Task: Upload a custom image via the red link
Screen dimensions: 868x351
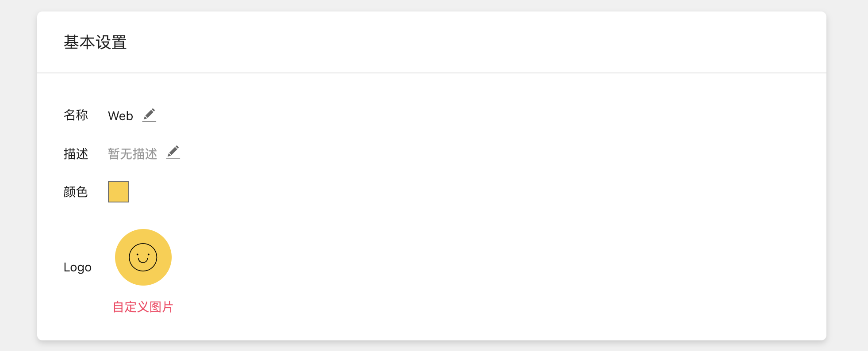Action: pos(143,307)
